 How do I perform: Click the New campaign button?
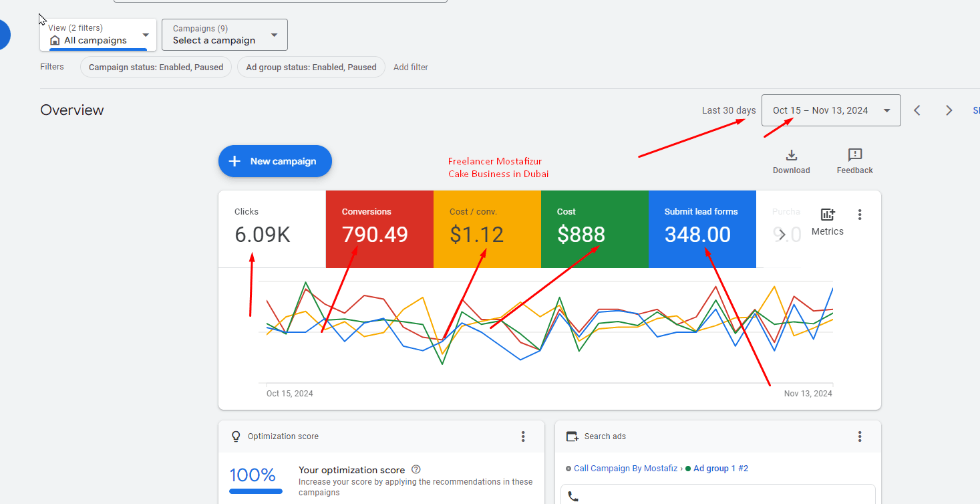275,161
